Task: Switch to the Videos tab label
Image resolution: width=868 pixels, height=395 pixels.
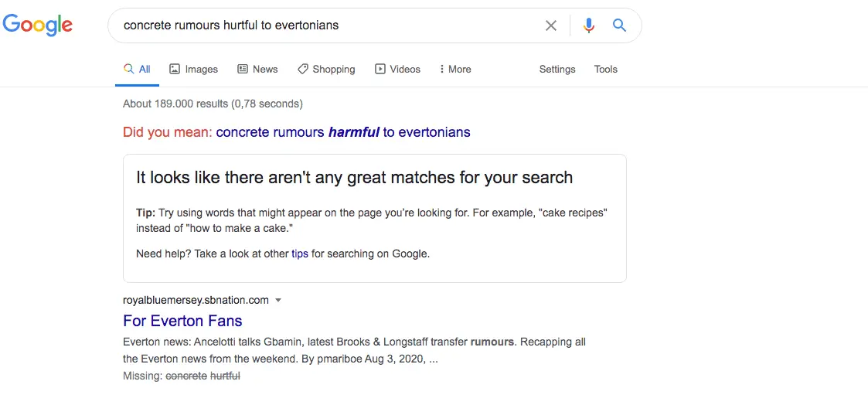Action: (x=405, y=69)
